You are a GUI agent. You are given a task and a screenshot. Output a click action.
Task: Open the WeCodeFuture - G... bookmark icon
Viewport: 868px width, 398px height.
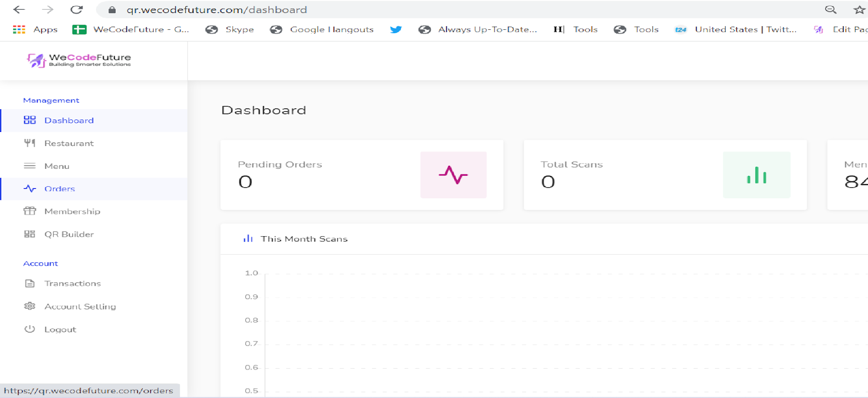click(x=79, y=29)
